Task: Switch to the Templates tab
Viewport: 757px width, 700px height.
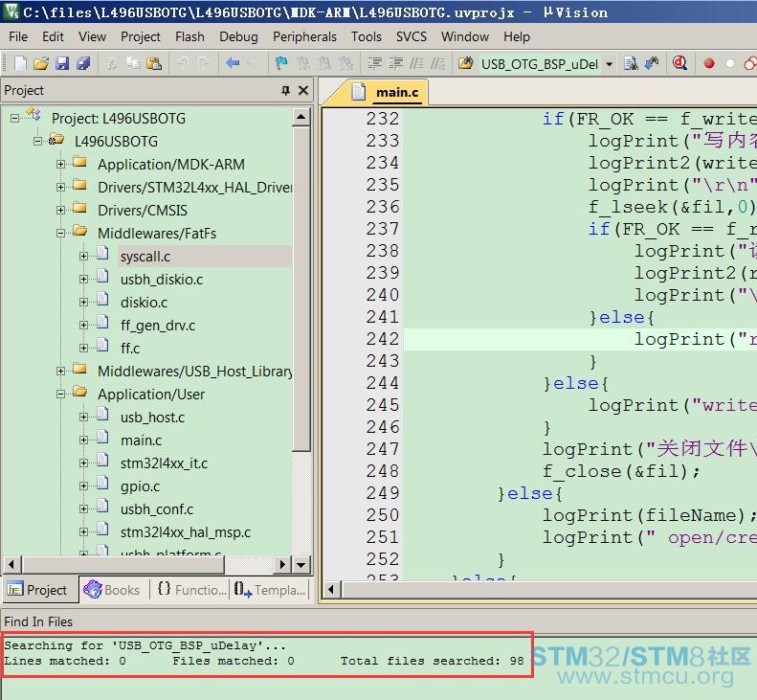Action: tap(269, 590)
